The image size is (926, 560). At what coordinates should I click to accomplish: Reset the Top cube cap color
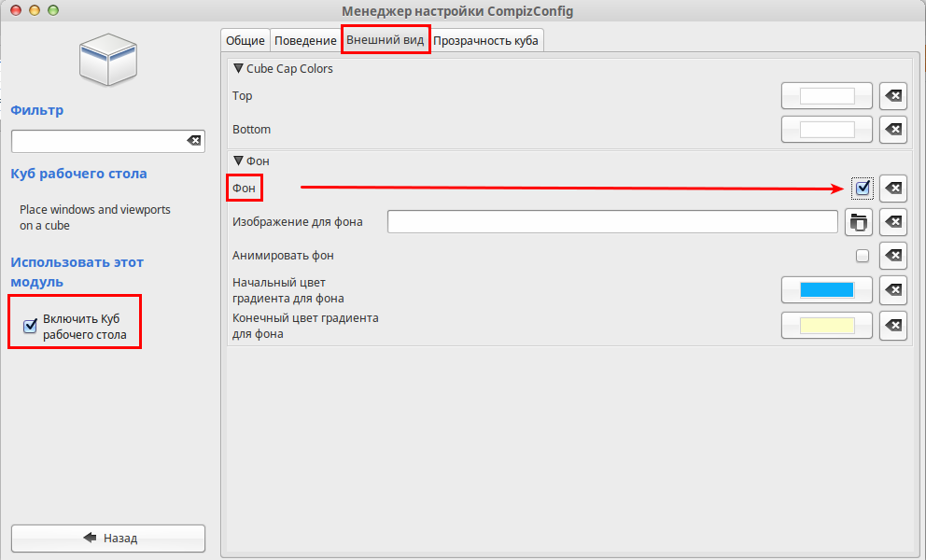(x=893, y=96)
